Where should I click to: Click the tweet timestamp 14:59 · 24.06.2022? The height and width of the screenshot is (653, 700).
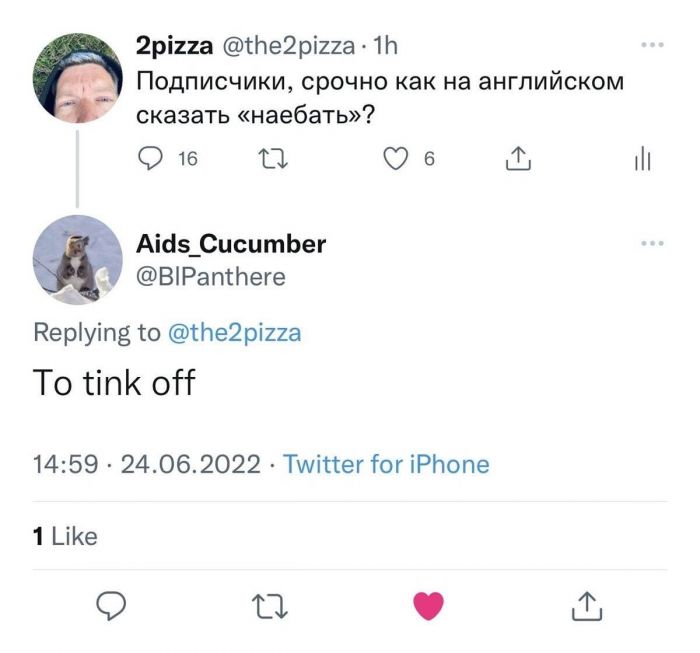pos(147,464)
